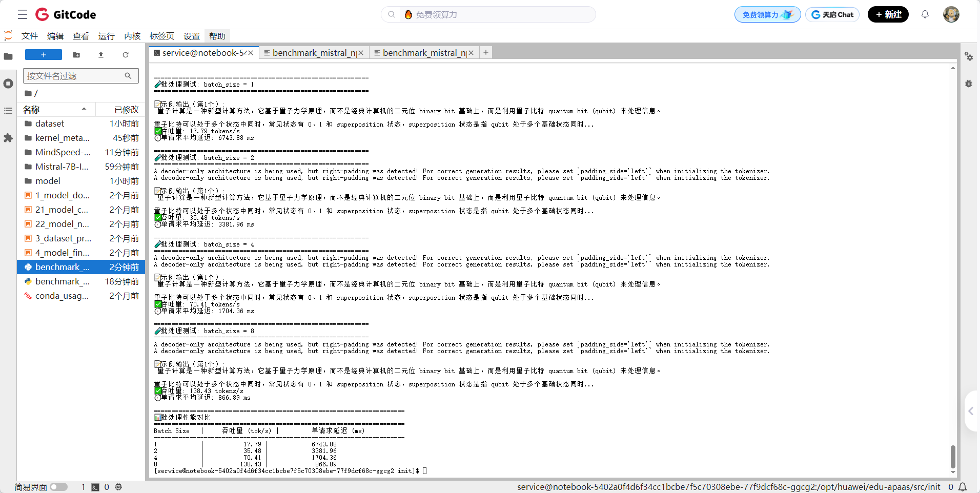Screen dimensions: 980x493
Task: Select the 3_dataset_pr notebook file
Action: [x=82, y=238]
